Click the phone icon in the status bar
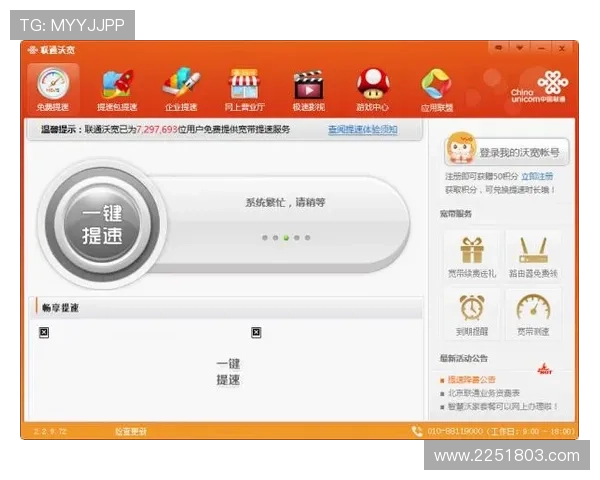 417,431
